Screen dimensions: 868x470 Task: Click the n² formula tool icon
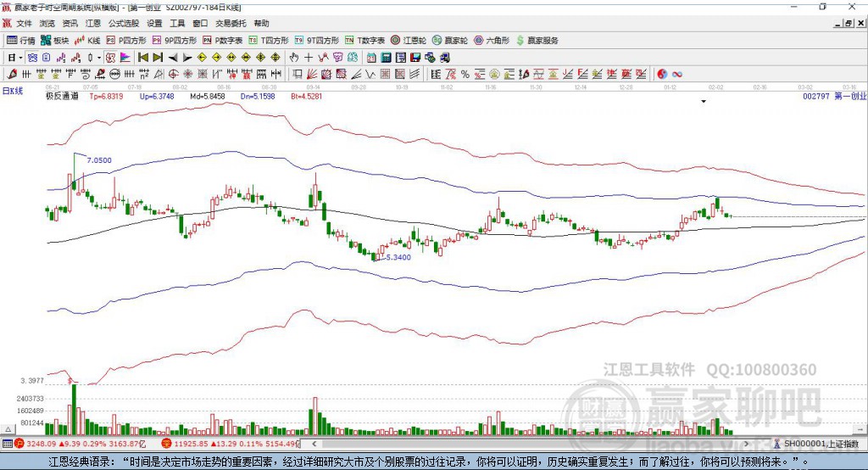click(x=144, y=75)
